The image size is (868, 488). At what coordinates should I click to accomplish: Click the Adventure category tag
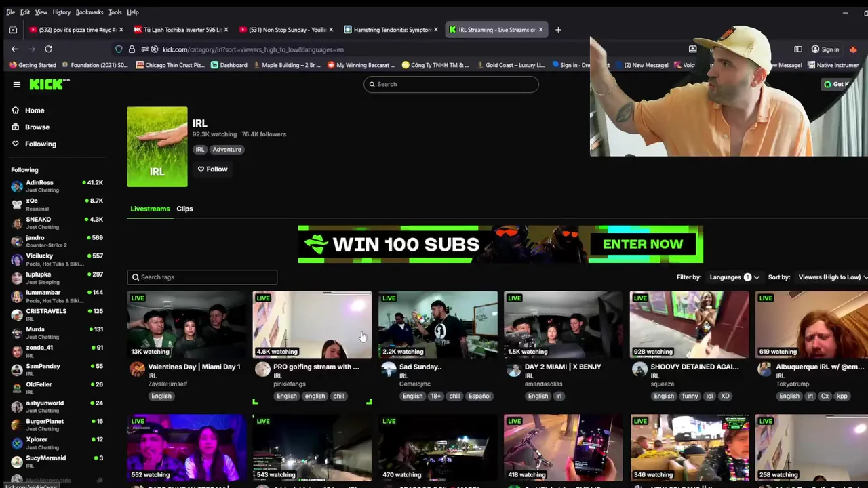tap(226, 150)
